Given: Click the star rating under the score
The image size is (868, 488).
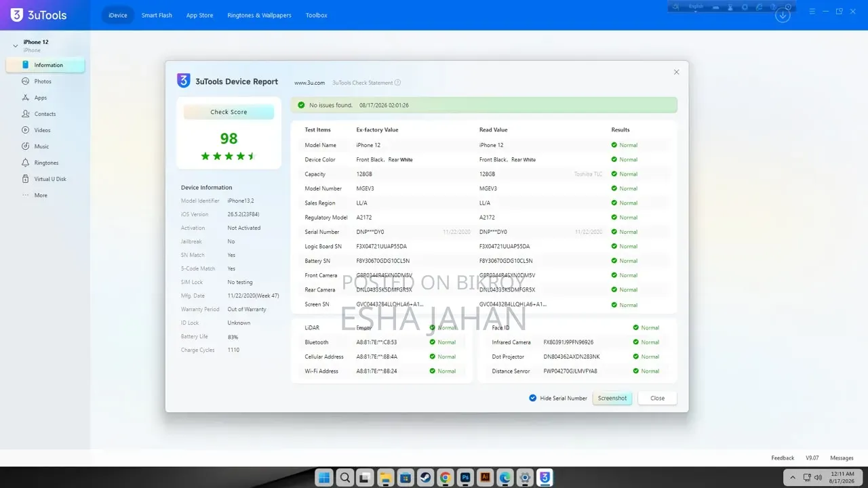Looking at the screenshot, I should pos(229,156).
